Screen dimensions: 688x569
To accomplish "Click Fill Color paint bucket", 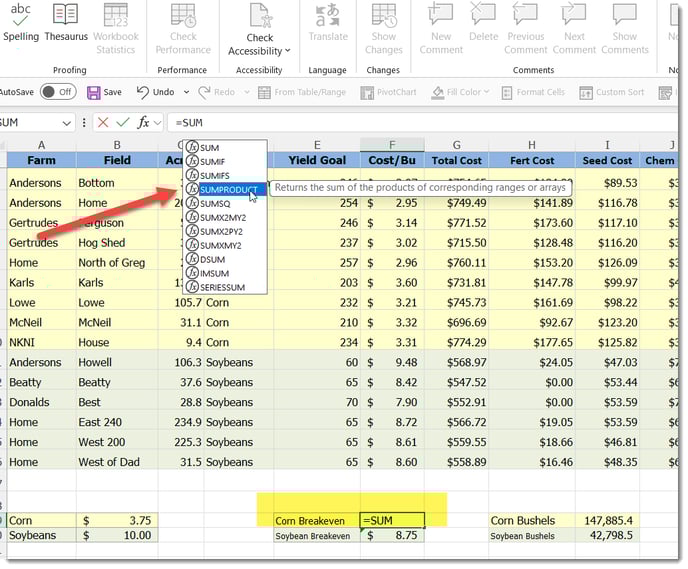I will [437, 92].
